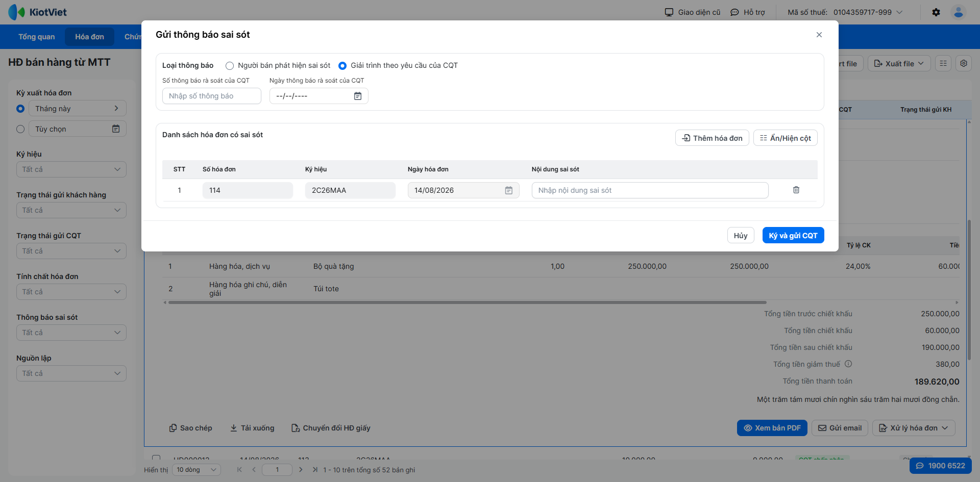Open the 10 dòng page size dropdown

[x=197, y=470]
